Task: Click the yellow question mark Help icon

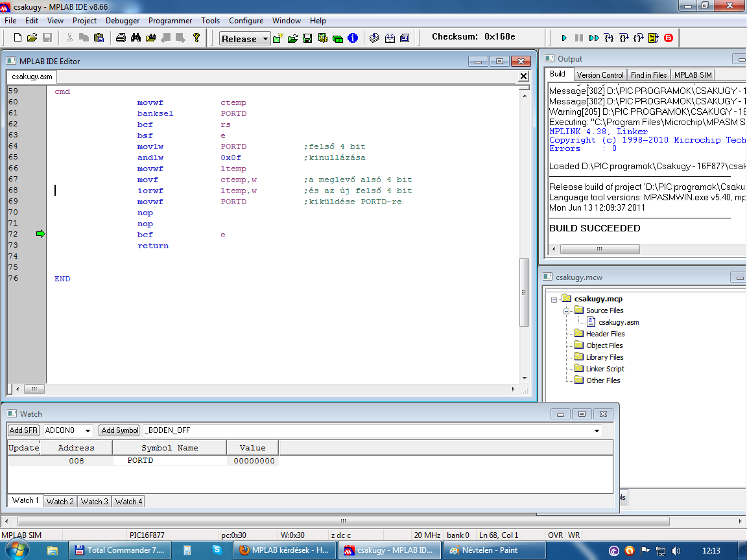Action: coord(196,38)
